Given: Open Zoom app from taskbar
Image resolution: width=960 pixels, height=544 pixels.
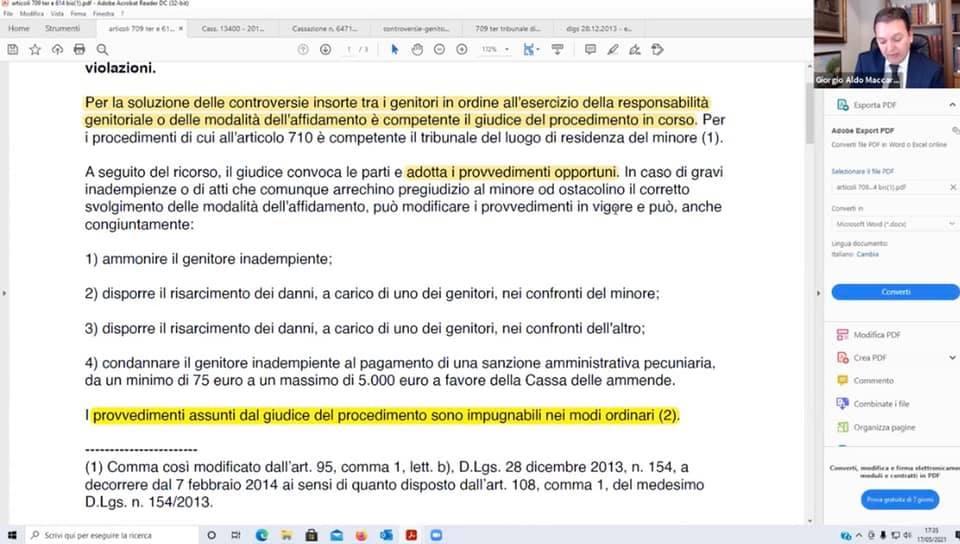Looking at the screenshot, I should pos(436,535).
